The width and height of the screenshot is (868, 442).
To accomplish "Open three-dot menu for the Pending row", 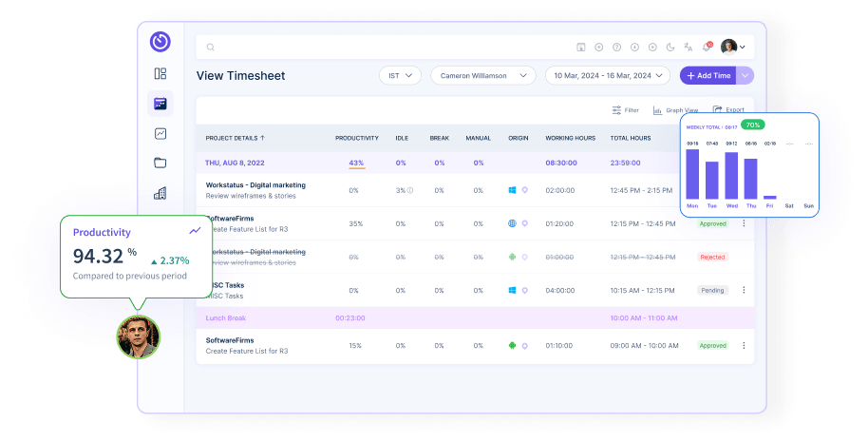I will (744, 290).
